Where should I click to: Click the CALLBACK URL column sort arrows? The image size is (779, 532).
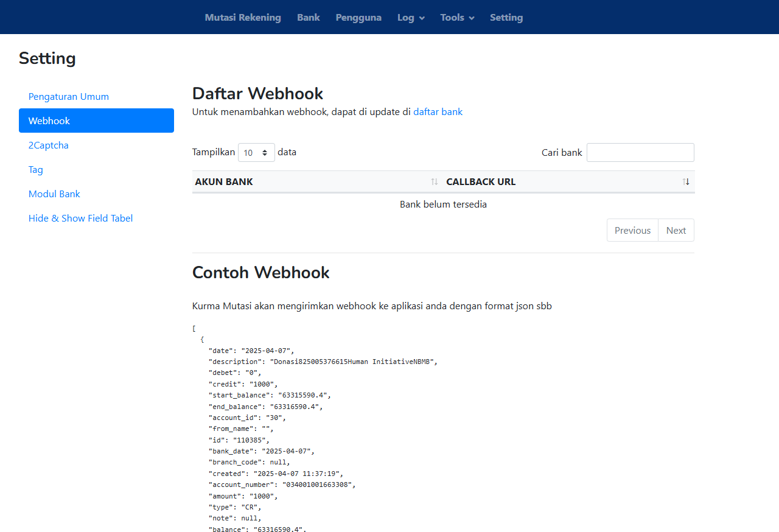(686, 182)
